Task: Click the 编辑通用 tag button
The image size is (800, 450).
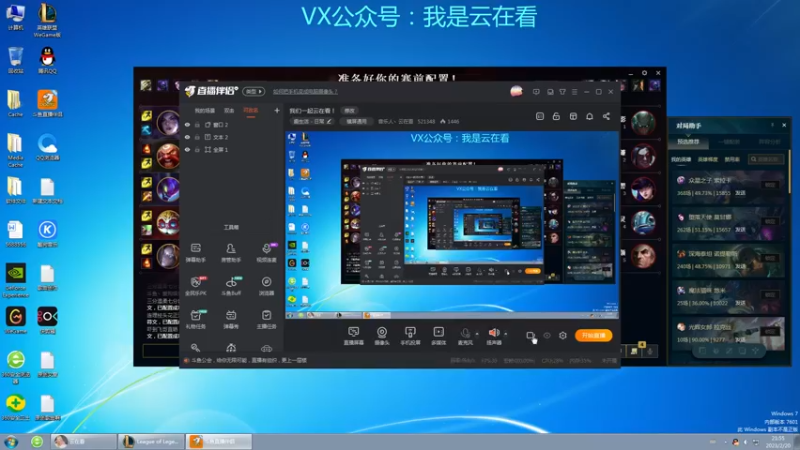Action: coord(356,121)
